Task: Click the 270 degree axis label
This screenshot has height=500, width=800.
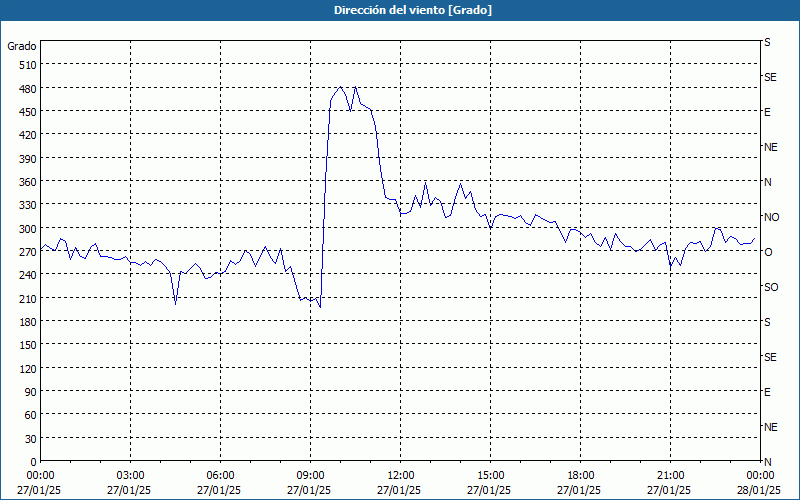Action: (28, 252)
